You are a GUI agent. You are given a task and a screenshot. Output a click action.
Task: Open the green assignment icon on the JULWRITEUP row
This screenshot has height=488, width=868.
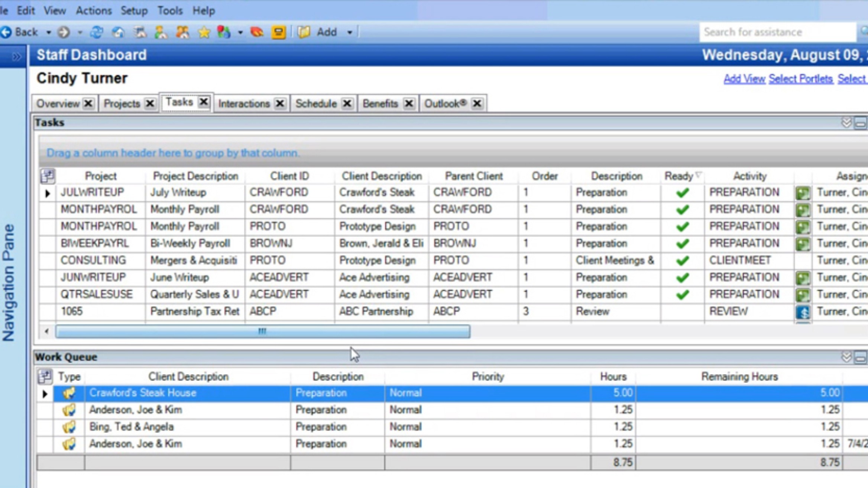[x=803, y=192]
